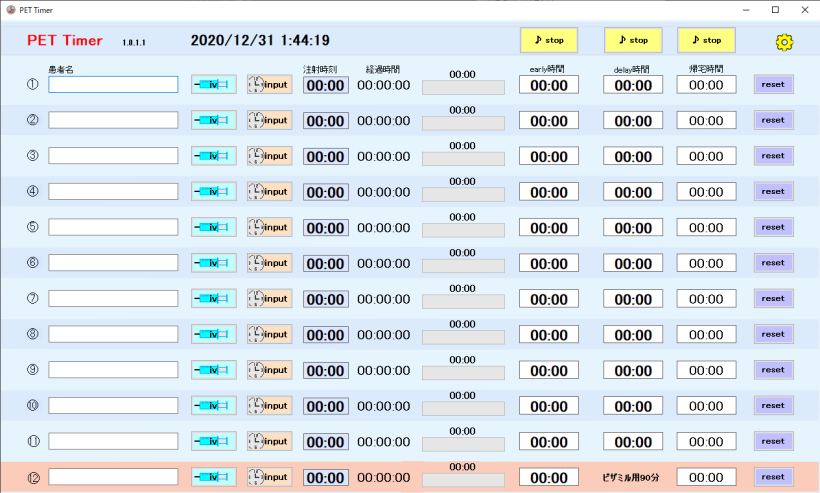Click the delay時間 box in row ①
This screenshot has width=820, height=493.
633,85
